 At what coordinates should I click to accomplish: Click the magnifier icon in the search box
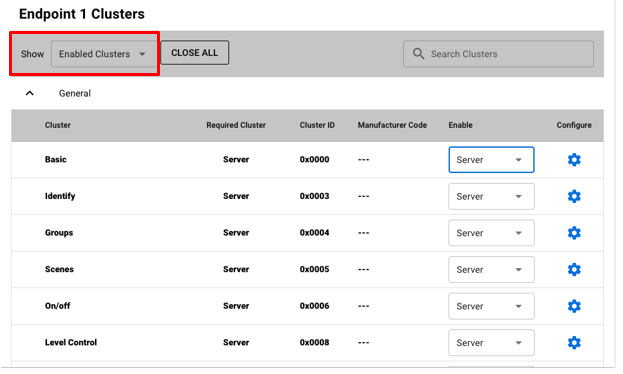[418, 54]
